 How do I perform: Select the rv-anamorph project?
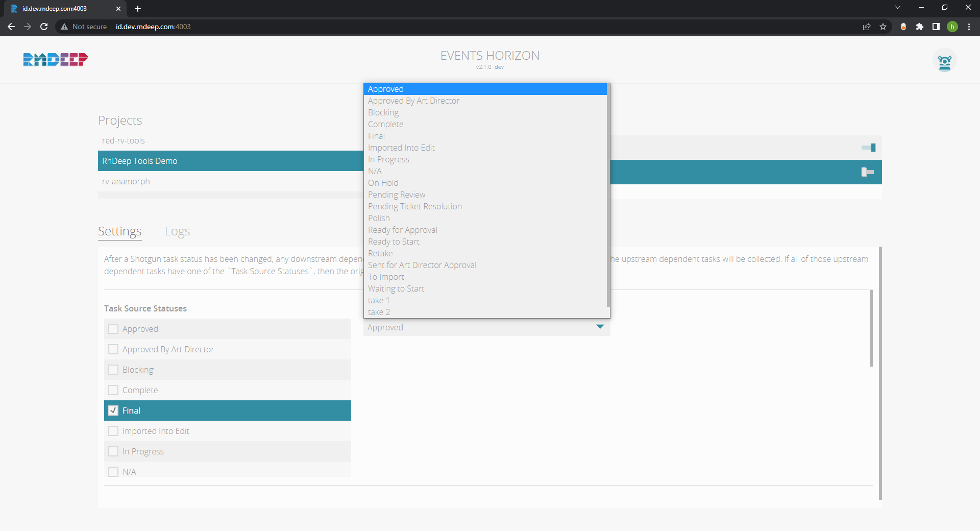(126, 181)
